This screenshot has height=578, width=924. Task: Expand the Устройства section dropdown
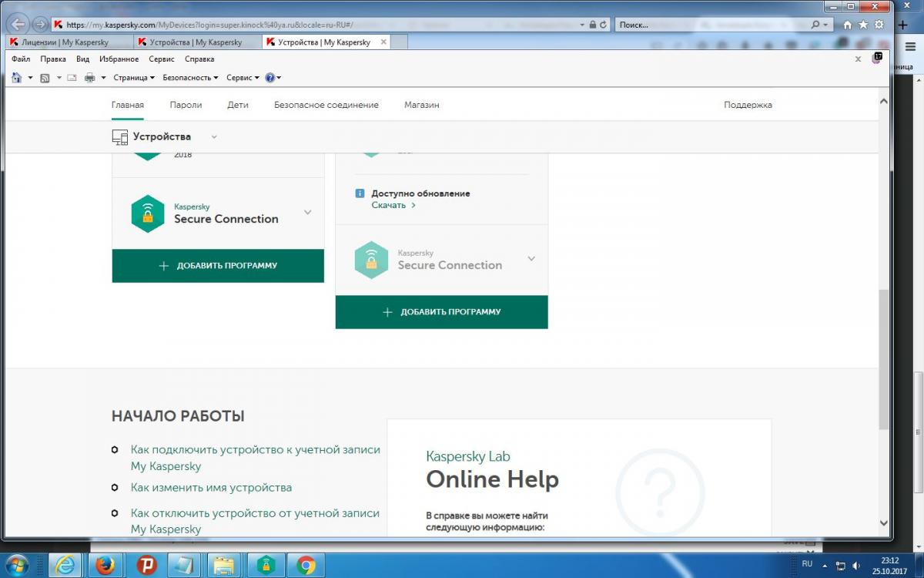point(214,137)
